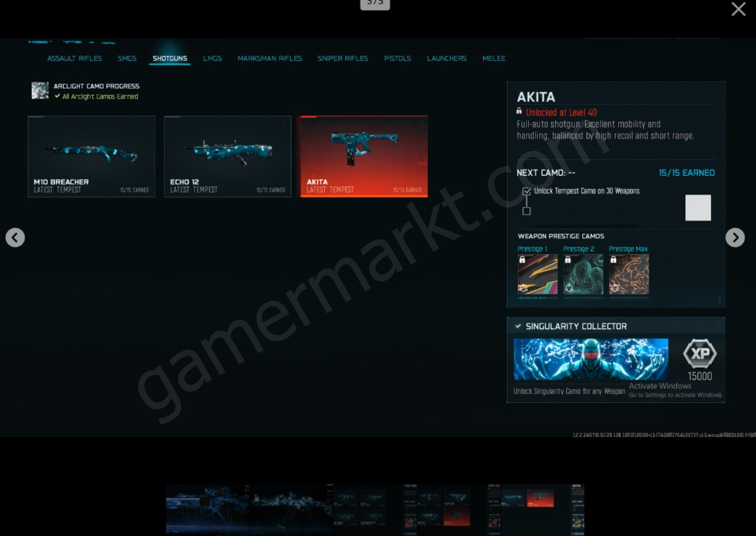Image resolution: width=756 pixels, height=536 pixels.
Task: Expand the Weapon Prestige Camos section
Action: pyautogui.click(x=561, y=236)
